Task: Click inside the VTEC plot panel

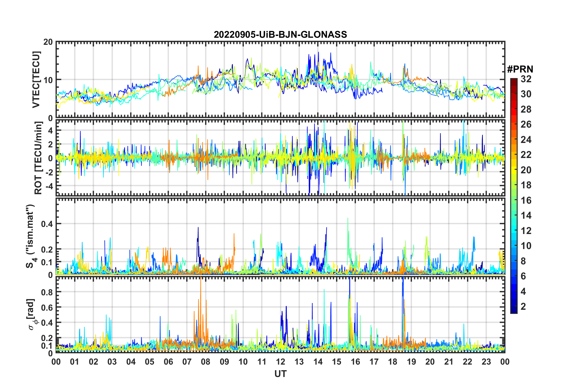Action: tap(280, 80)
